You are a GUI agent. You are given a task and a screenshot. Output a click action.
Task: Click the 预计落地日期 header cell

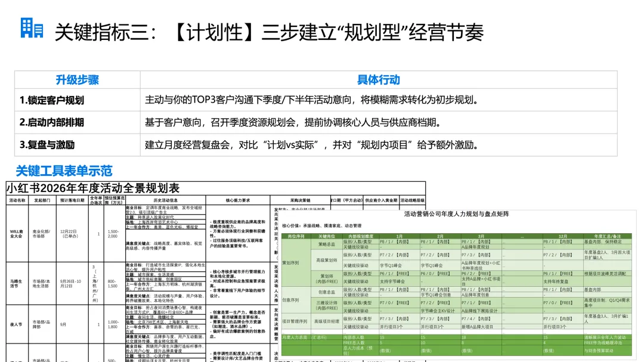[72, 200]
